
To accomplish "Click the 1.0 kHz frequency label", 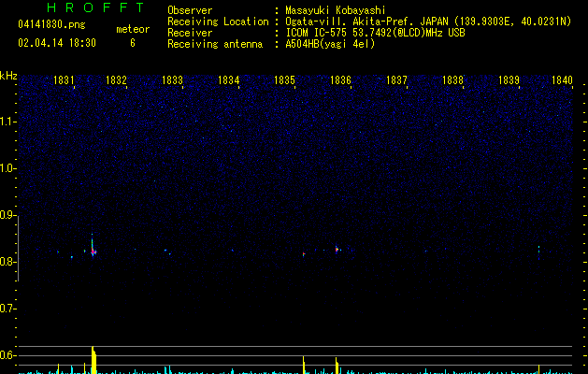I will click(7, 168).
